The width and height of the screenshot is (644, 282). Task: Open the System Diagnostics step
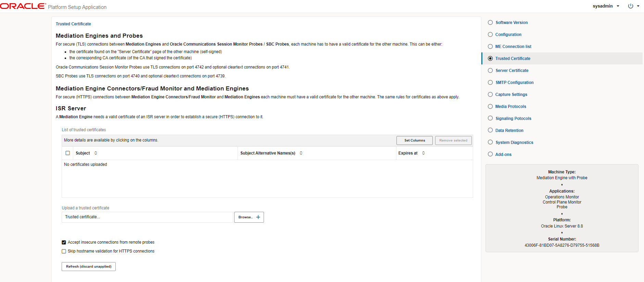click(x=514, y=143)
